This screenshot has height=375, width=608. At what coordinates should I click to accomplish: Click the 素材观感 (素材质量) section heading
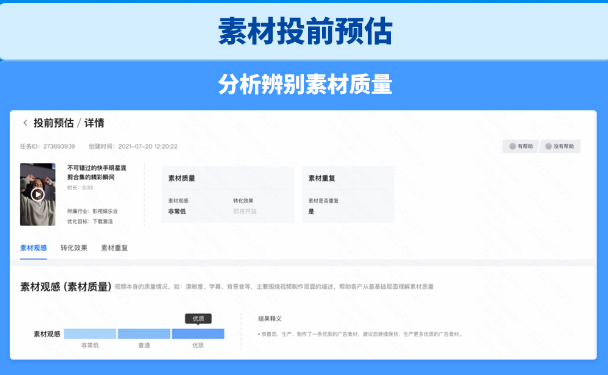coord(66,287)
